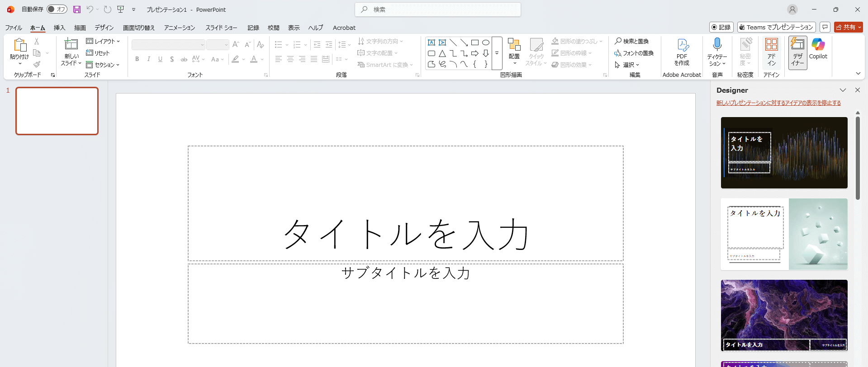Click the 貼り付け clipboard icon
The image size is (868, 367).
[x=19, y=45]
